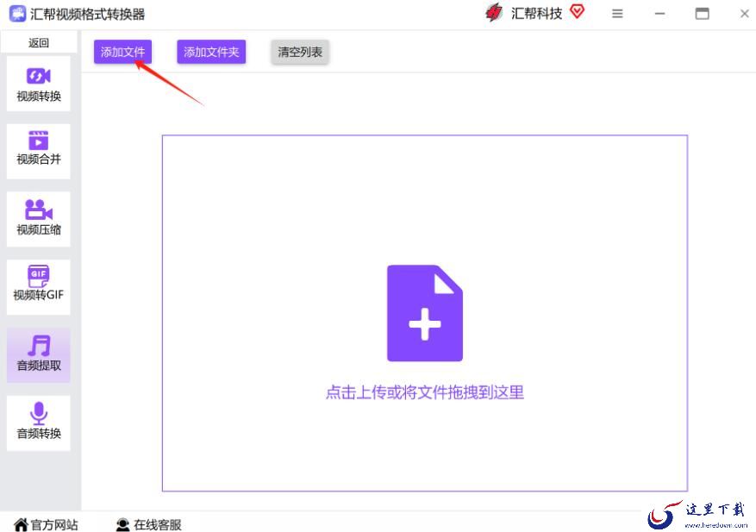
Task: Switch to the 视频转GIF tool
Action: [39, 286]
